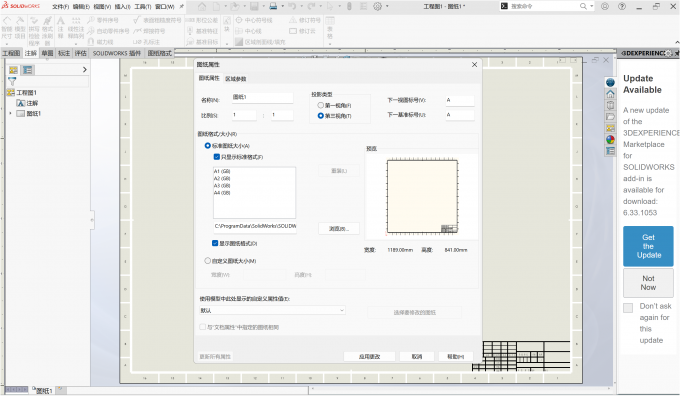Viewport: 680px width, 396px height.
Task: Expand the Print dropdown arrow
Action: (282, 7)
